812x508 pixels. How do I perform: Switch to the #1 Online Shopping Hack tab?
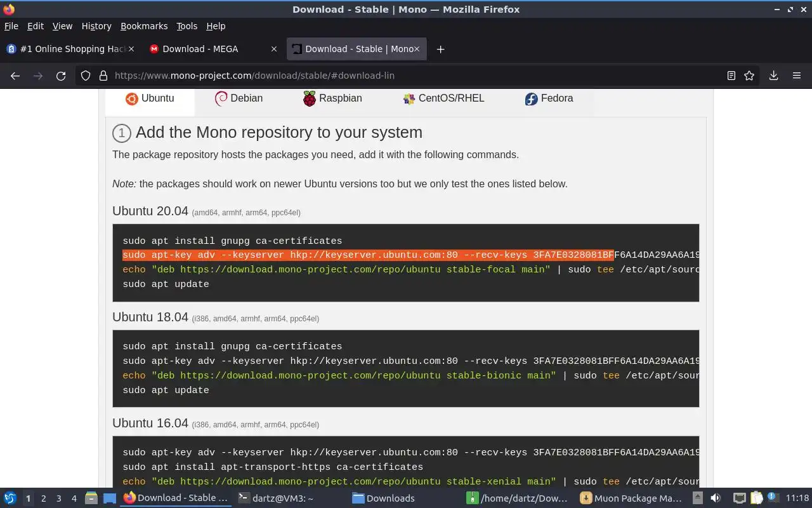click(x=71, y=49)
